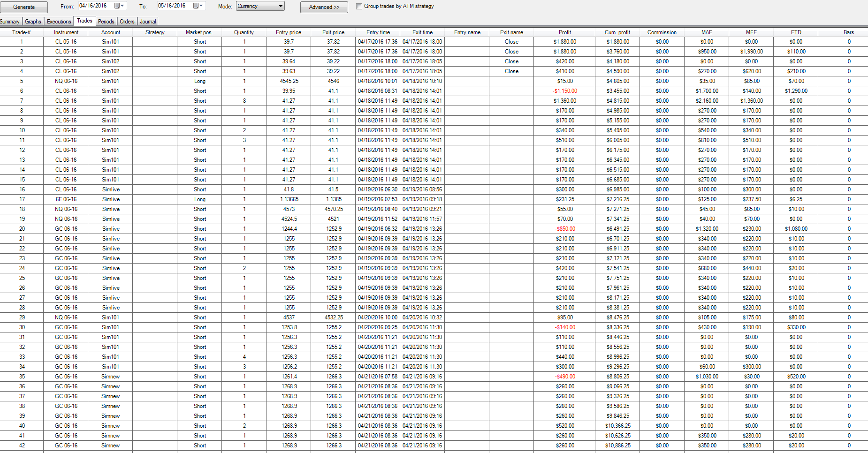
Task: Sort by the Entry time column header
Action: [x=378, y=32]
